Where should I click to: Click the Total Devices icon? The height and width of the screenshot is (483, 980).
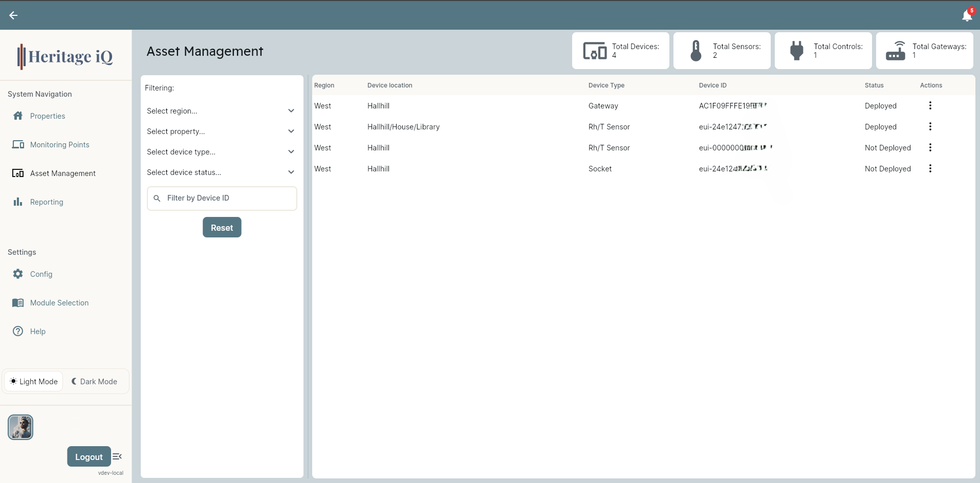coord(595,51)
